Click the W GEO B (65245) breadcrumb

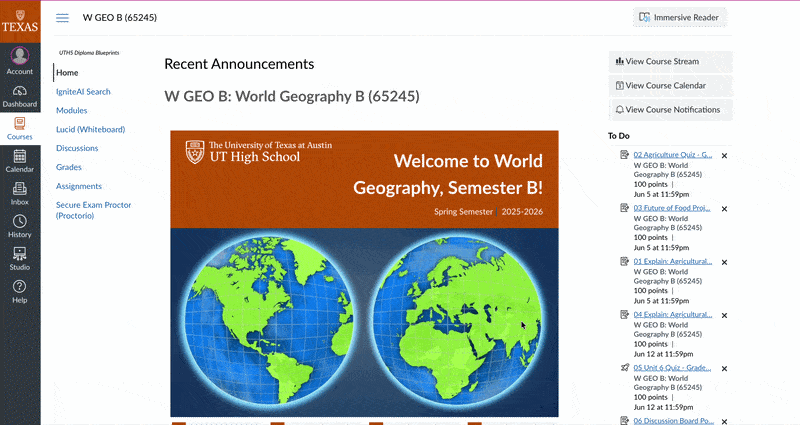coord(120,17)
